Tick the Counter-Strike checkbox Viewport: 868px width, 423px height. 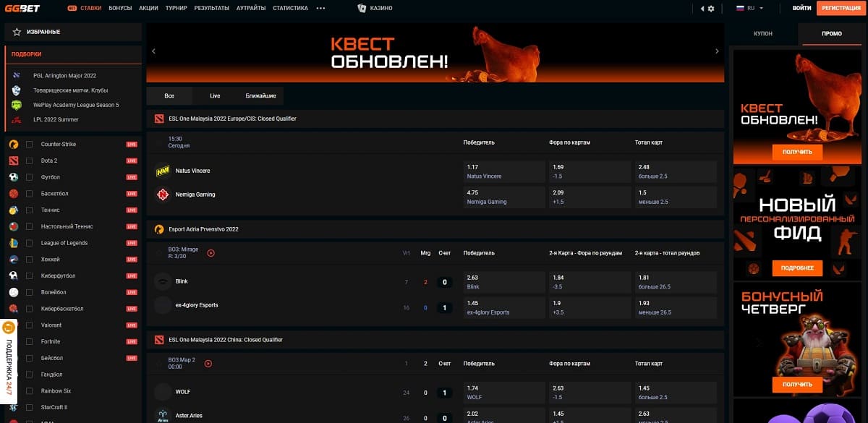pos(30,144)
